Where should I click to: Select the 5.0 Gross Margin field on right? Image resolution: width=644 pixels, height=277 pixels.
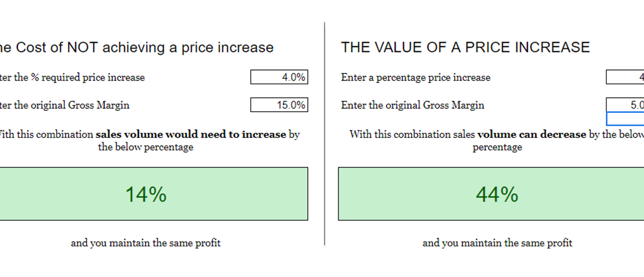(x=625, y=105)
